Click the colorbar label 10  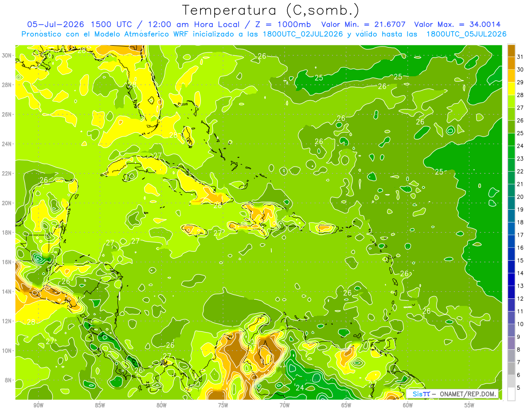[x=520, y=324]
